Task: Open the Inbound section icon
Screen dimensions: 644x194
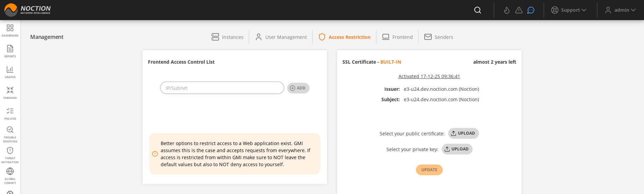Action: (x=10, y=92)
